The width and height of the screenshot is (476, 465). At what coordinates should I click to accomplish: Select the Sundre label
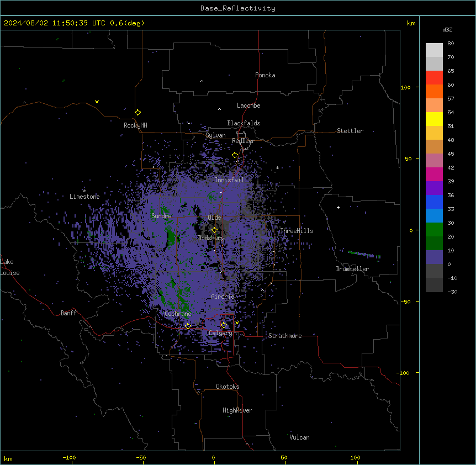pos(161,216)
